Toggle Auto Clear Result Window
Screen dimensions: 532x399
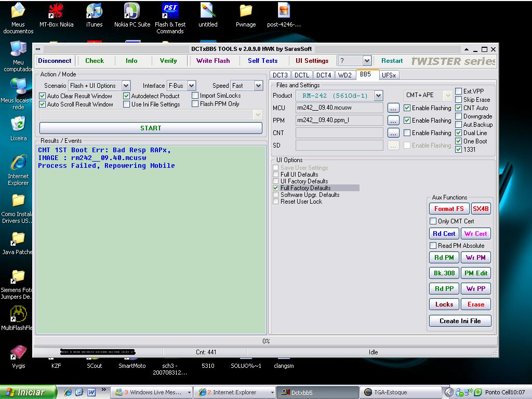click(x=43, y=96)
